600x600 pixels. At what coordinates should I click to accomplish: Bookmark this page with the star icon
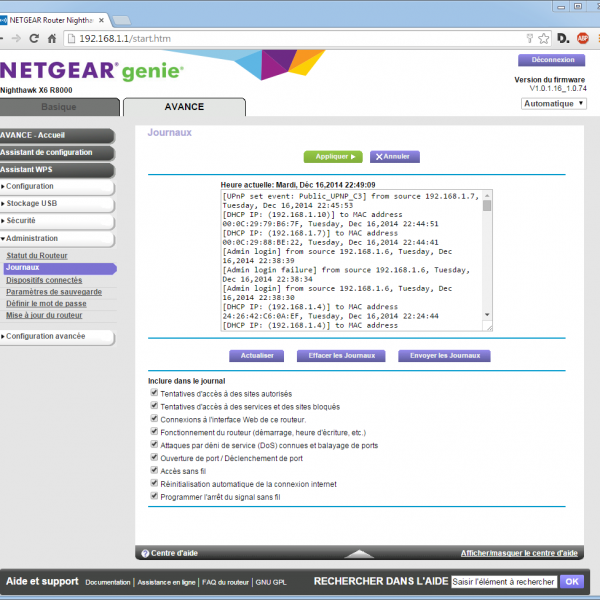pyautogui.click(x=543, y=38)
